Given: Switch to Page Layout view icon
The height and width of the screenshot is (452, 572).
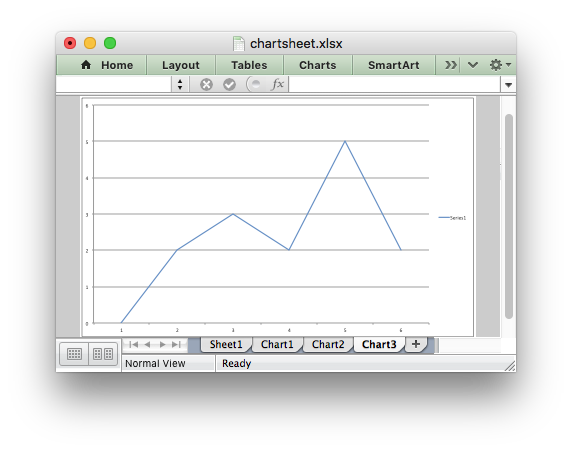Looking at the screenshot, I should (103, 354).
